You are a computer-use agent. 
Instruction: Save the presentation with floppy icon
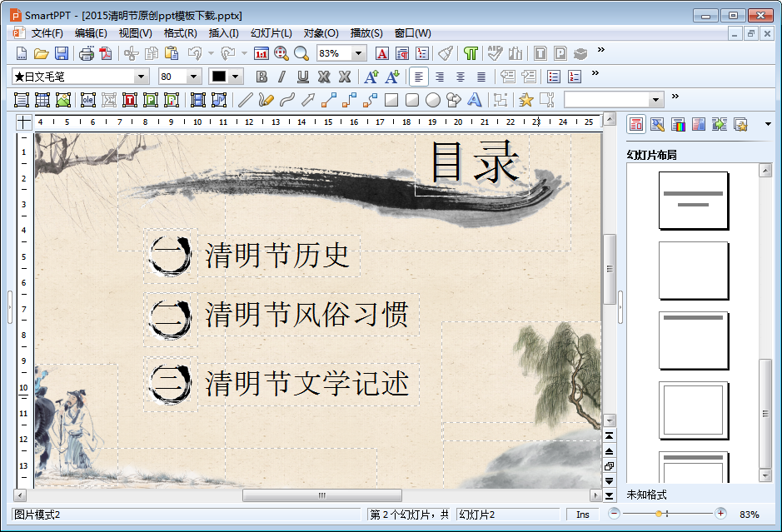62,53
